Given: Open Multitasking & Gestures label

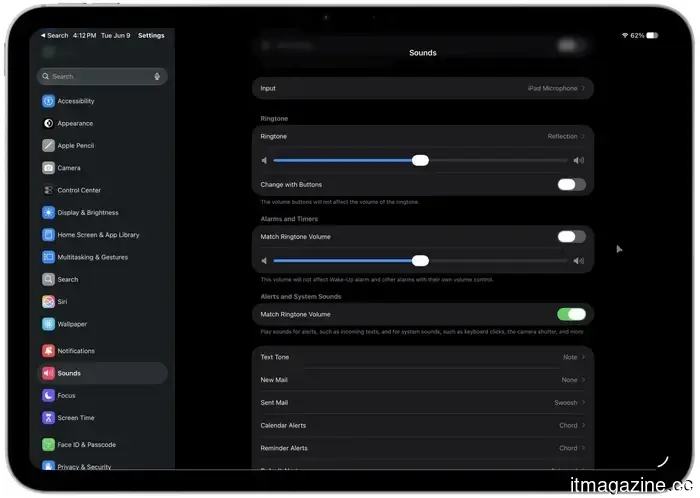Looking at the screenshot, I should point(92,257).
